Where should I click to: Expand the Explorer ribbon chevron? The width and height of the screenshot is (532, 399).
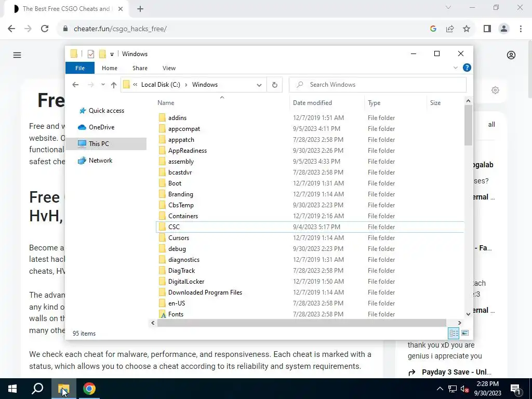(455, 68)
